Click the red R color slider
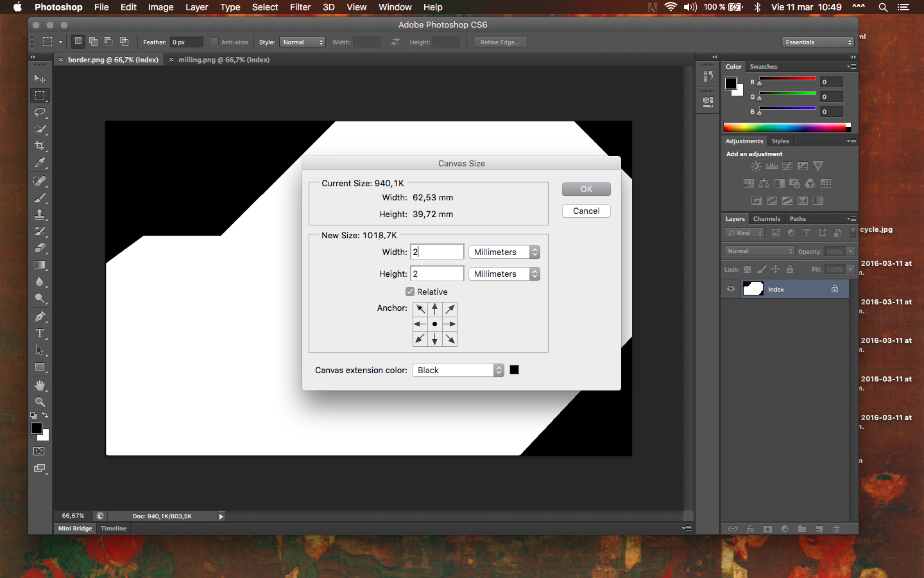924x578 pixels. coord(788,79)
